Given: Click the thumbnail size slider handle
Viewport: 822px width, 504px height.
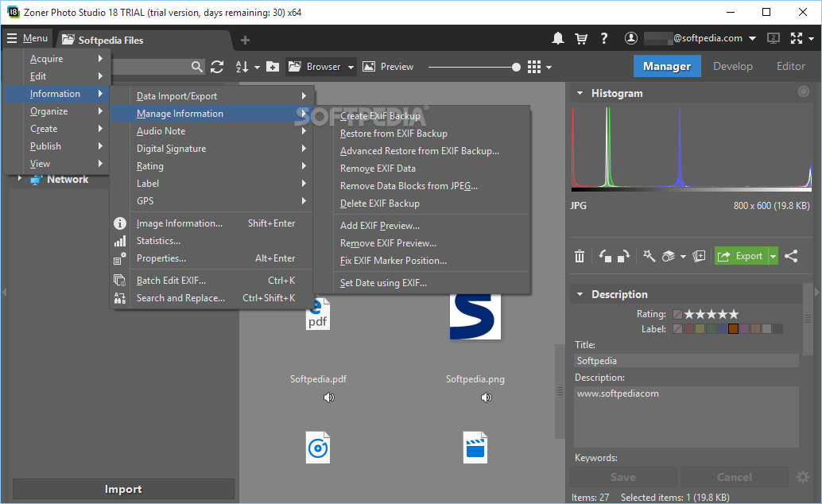Looking at the screenshot, I should (517, 67).
